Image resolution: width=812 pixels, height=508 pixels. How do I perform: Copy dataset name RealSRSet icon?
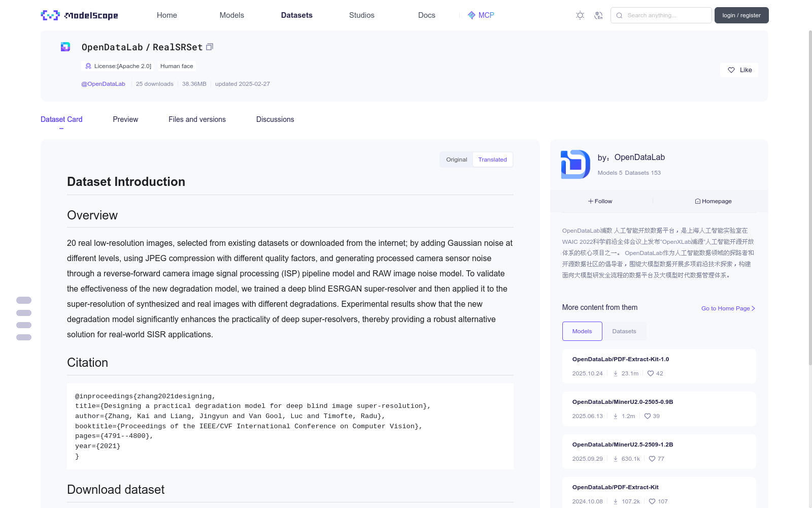[210, 47]
